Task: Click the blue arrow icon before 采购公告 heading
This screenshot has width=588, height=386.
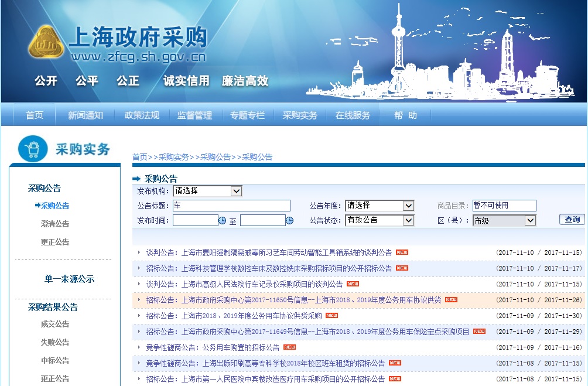Action: point(137,177)
